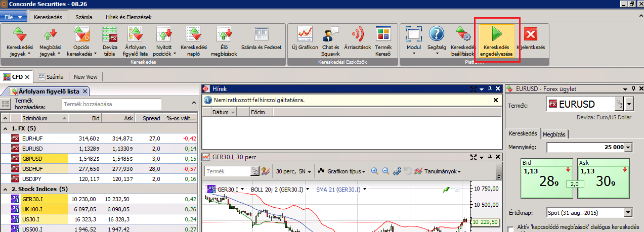Open Kereskedési napló trade log
This screenshot has width=644, height=232.
tap(194, 41)
